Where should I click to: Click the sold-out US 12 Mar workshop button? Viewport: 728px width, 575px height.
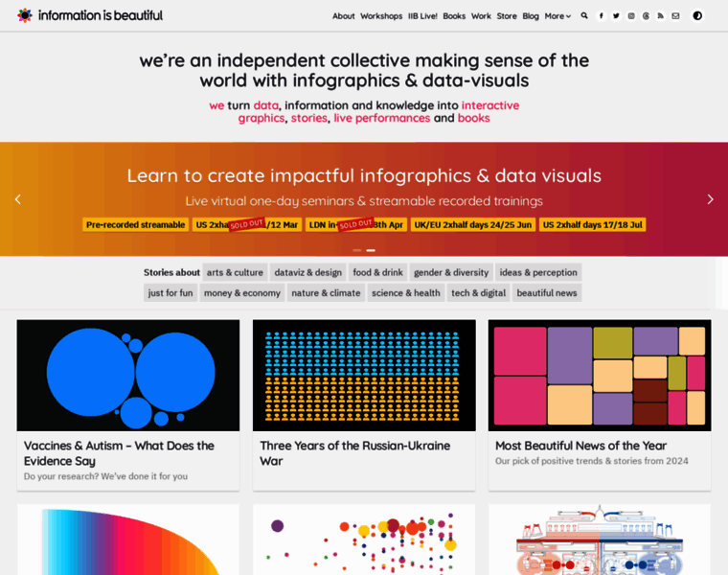(247, 225)
